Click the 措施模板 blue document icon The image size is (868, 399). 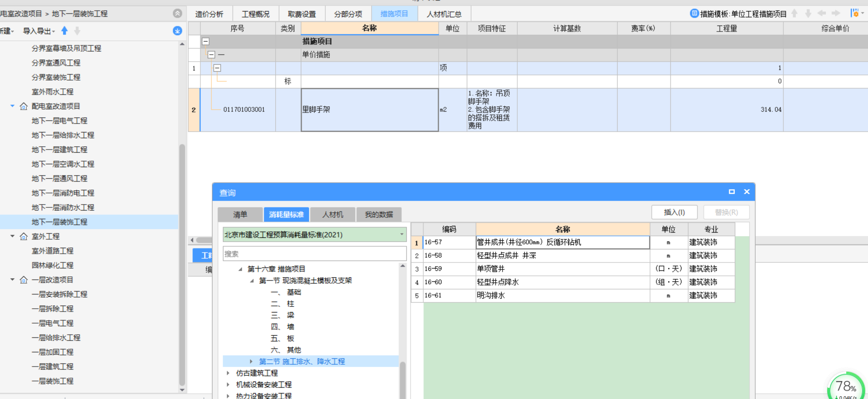[x=694, y=13]
